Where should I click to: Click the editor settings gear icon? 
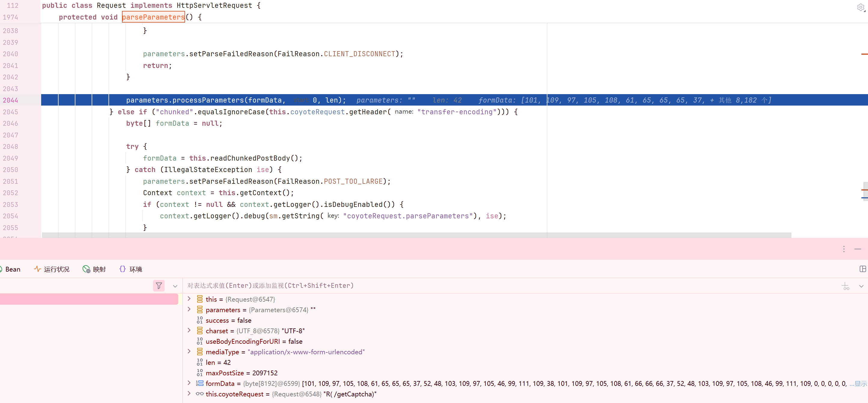point(860,7)
